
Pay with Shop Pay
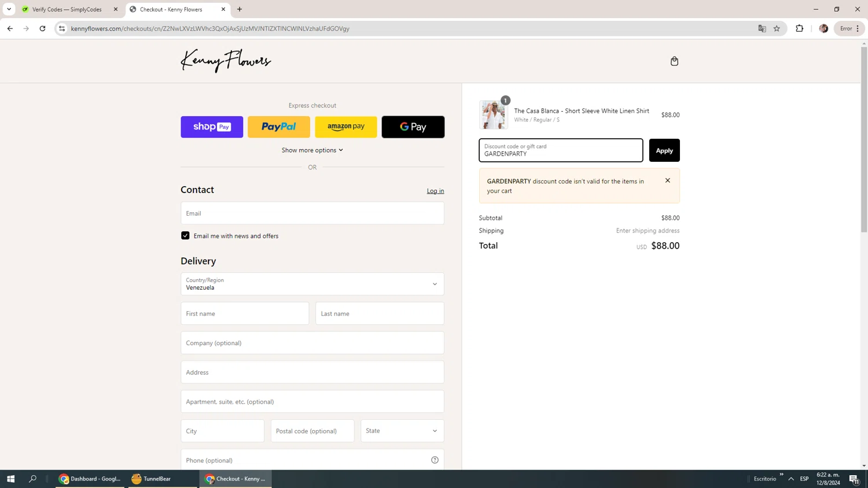click(x=212, y=127)
